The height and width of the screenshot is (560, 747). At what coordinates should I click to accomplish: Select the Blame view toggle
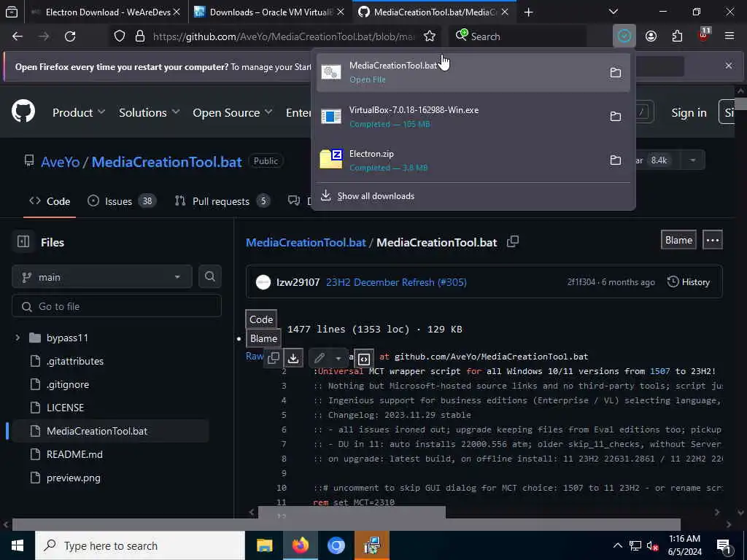pyautogui.click(x=263, y=338)
